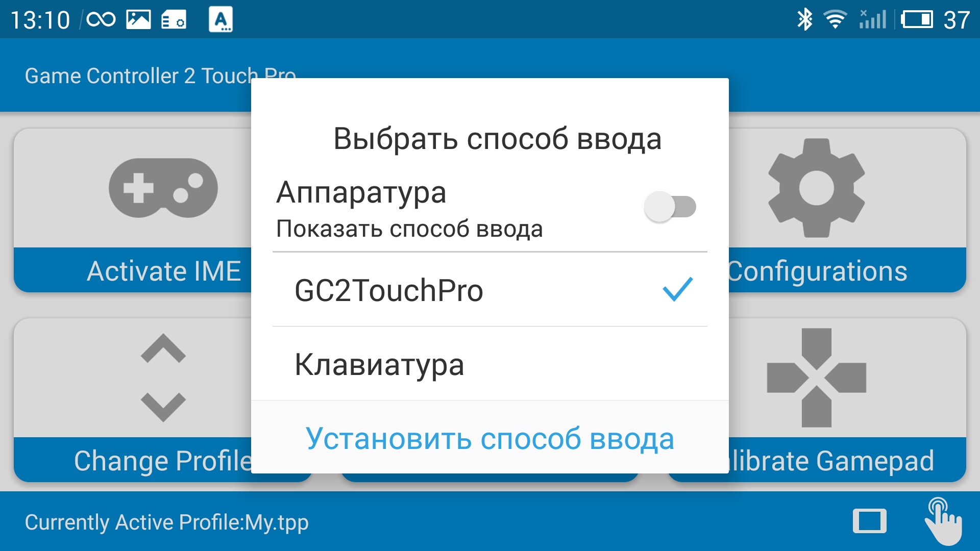Tap the Установить способ ввода link
The image size is (980, 551).
[490, 438]
